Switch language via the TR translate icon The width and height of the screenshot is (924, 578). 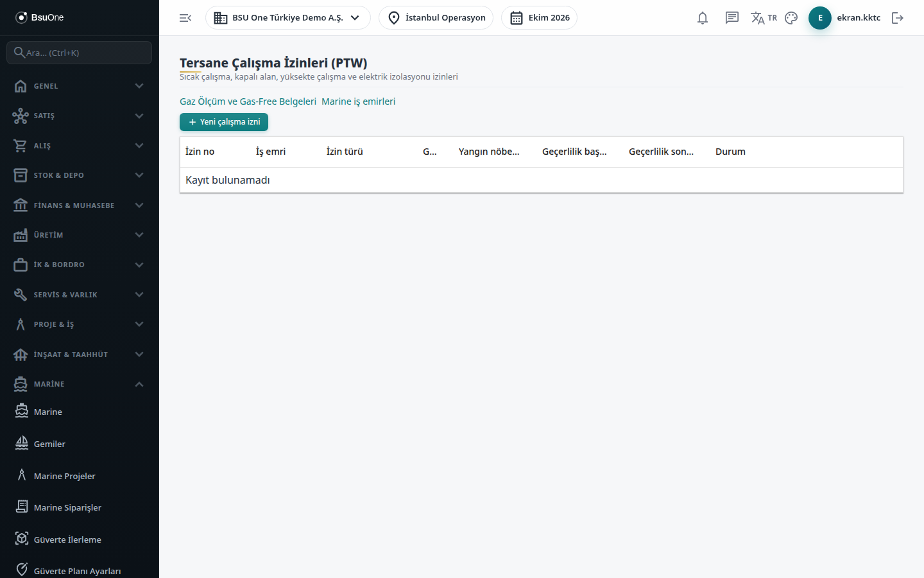pyautogui.click(x=764, y=18)
